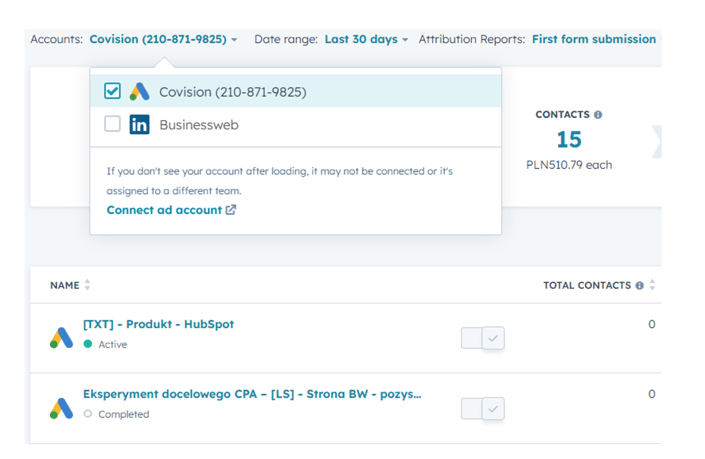Click the info icon next to CONTACTS
The height and width of the screenshot is (459, 705).
tap(598, 115)
